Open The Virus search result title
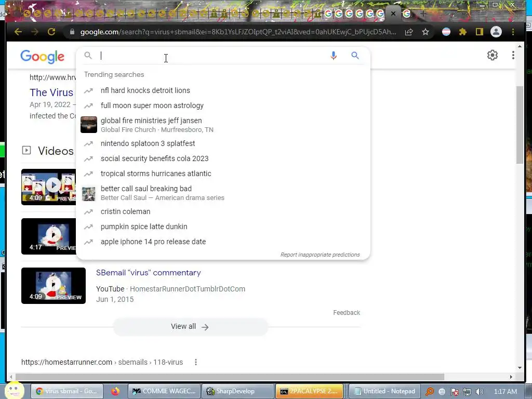The width and height of the screenshot is (532, 399). pyautogui.click(x=51, y=92)
